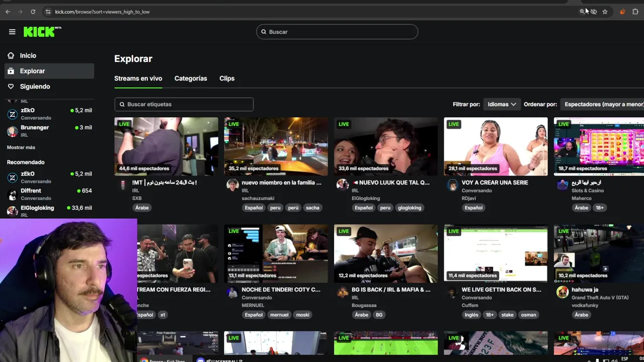Click the 'moski' tag

tap(303, 315)
